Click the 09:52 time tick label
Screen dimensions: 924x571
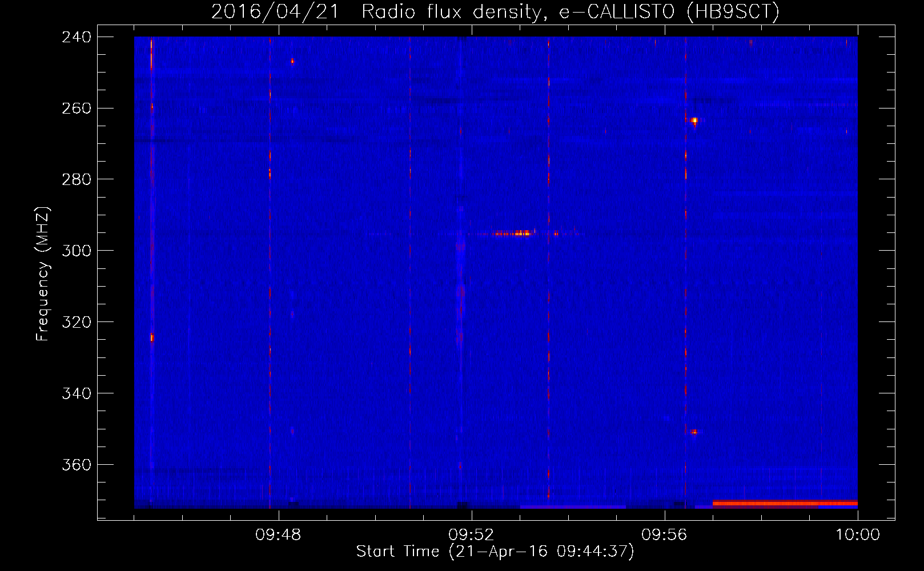(471, 535)
